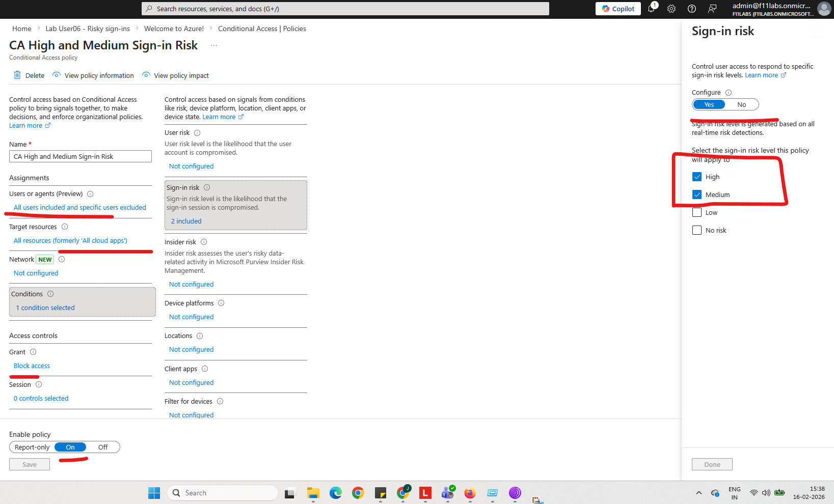Click the Delete trash icon
The height and width of the screenshot is (504, 834).
click(17, 75)
